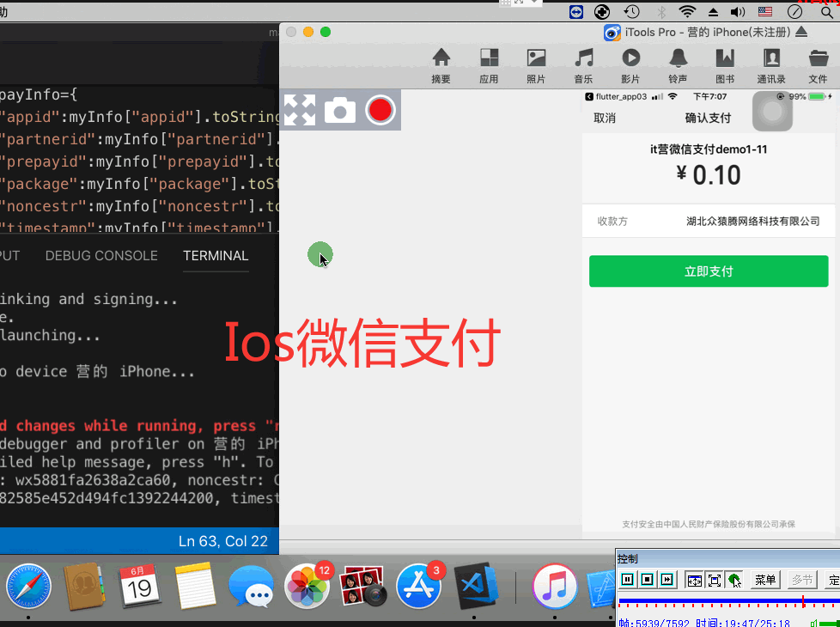Click the ¥ 0.10 payment amount
This screenshot has width=840, height=627.
[x=709, y=175]
